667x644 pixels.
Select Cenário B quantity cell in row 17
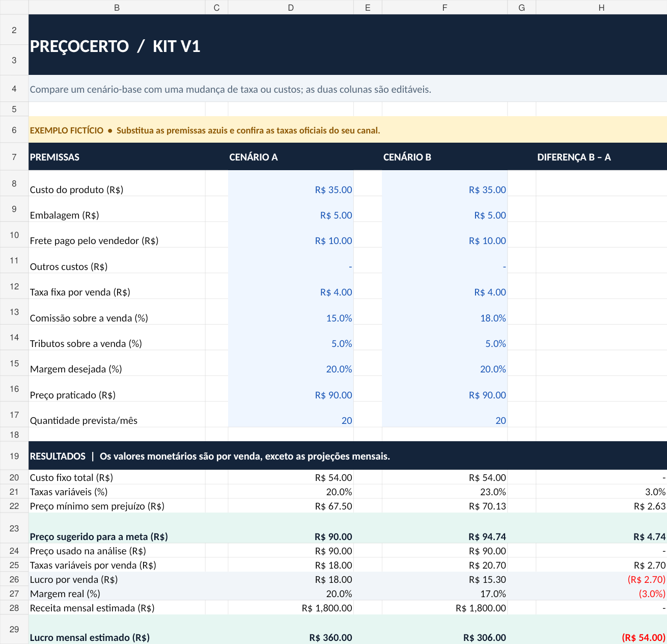click(444, 414)
